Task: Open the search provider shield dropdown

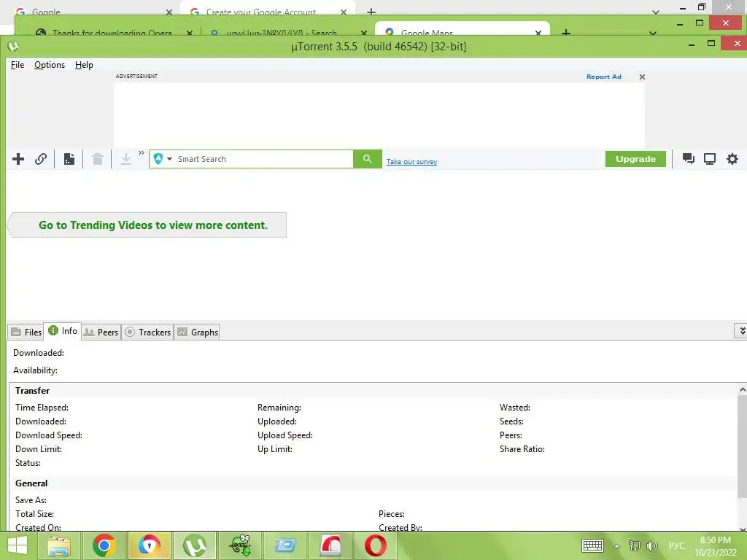Action: (163, 159)
